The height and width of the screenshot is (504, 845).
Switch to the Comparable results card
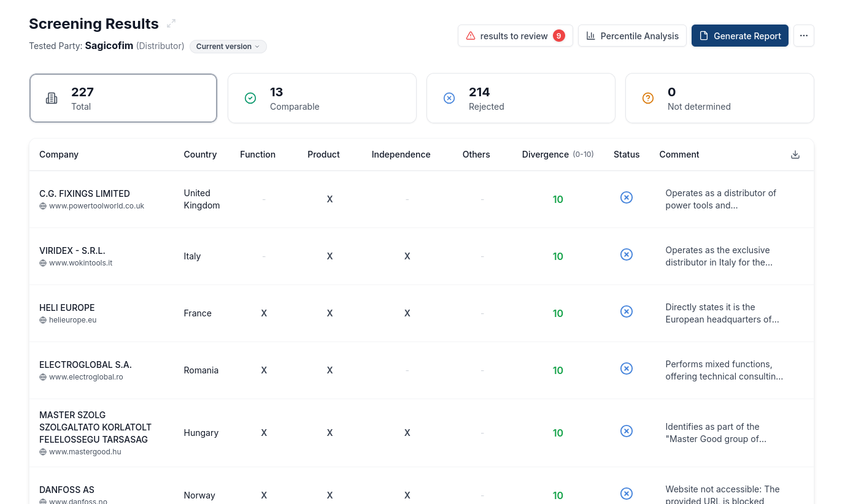coord(322,97)
